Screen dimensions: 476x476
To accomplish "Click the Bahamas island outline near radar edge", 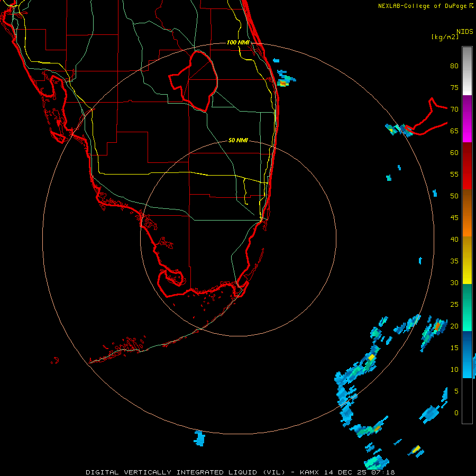I will pos(426,117).
